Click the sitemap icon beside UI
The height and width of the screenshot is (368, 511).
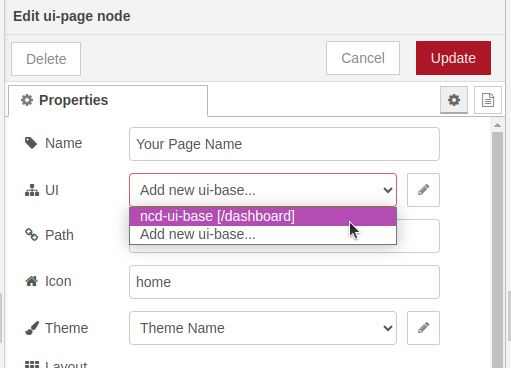point(32,190)
